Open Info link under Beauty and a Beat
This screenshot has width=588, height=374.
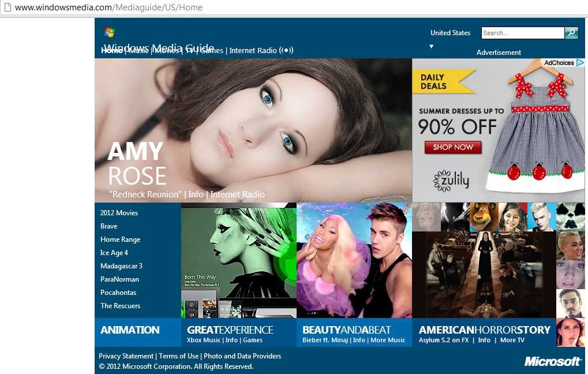point(359,341)
